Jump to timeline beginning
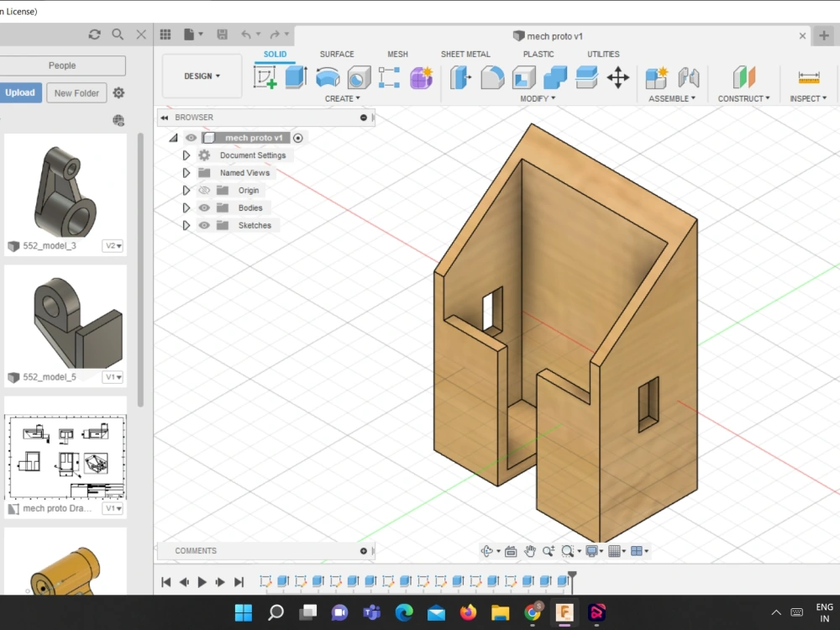This screenshot has width=840, height=630. [x=166, y=582]
